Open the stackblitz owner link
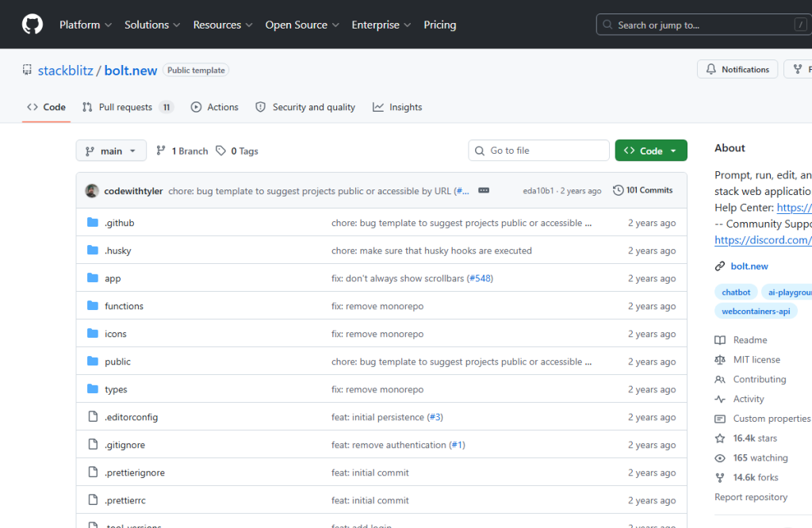The height and width of the screenshot is (528, 812). (65, 71)
